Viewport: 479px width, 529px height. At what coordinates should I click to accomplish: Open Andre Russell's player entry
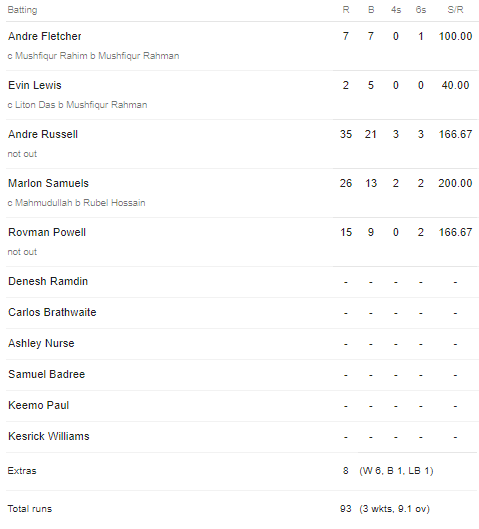pos(43,134)
